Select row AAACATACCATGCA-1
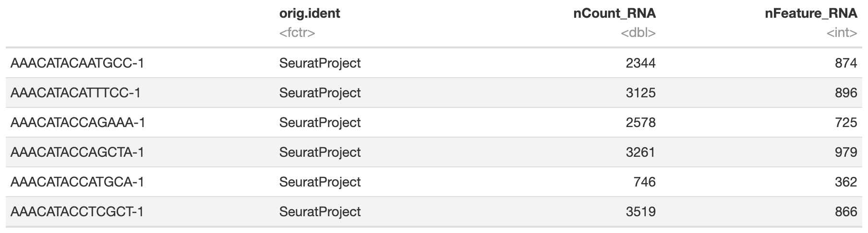 coord(77,182)
